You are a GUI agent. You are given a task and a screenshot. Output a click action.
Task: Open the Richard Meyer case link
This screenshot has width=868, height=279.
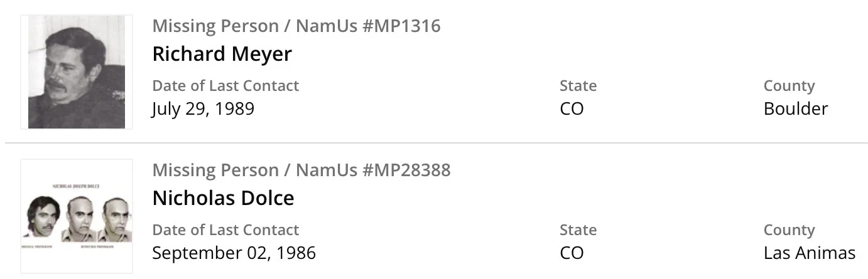tap(222, 54)
